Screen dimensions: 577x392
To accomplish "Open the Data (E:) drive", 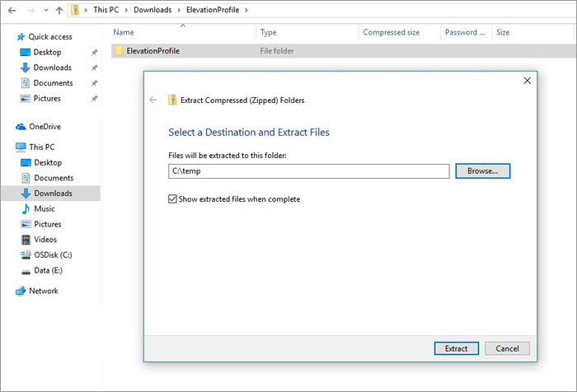I will 48,270.
